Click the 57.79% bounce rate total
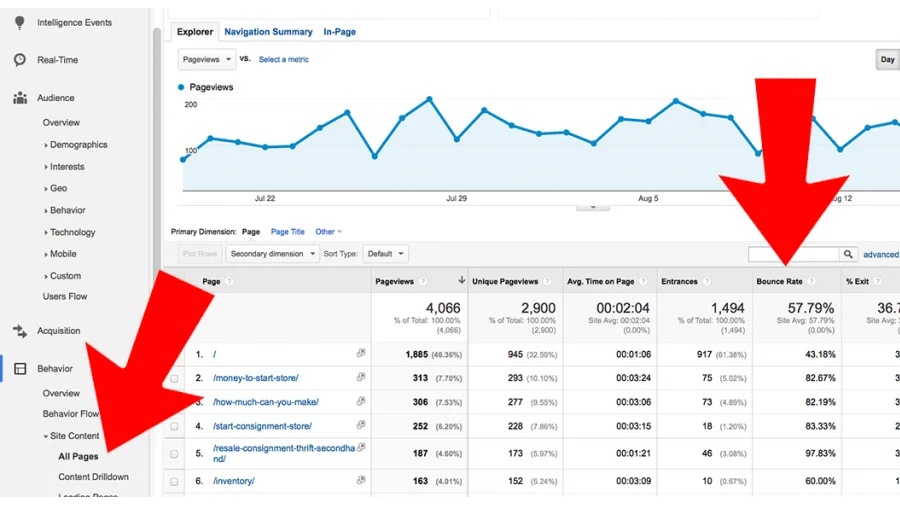The width and height of the screenshot is (900, 506). pos(810,308)
